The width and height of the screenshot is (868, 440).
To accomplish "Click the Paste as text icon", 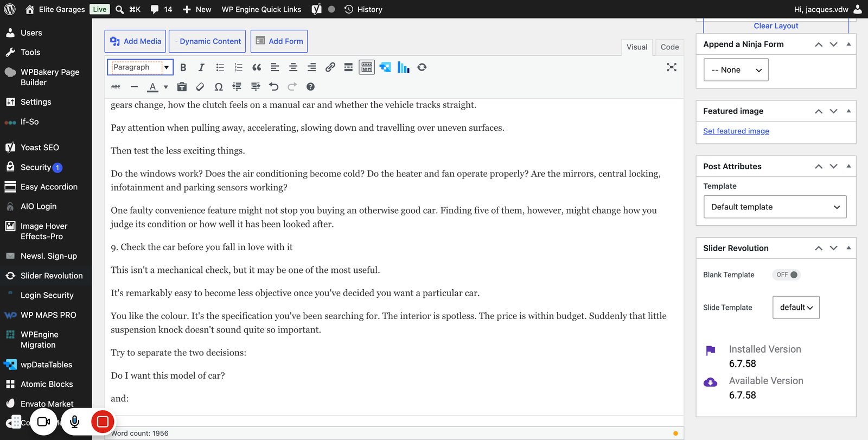I will (182, 87).
